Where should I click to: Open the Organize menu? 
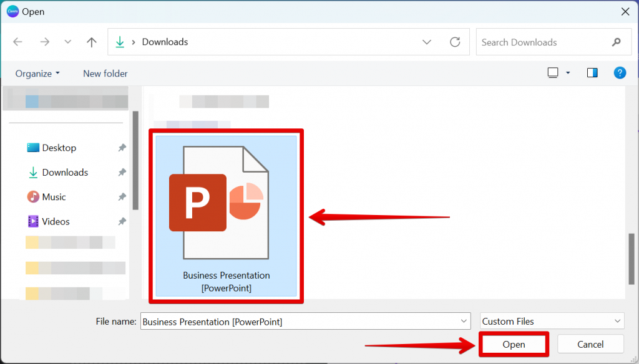(x=37, y=74)
